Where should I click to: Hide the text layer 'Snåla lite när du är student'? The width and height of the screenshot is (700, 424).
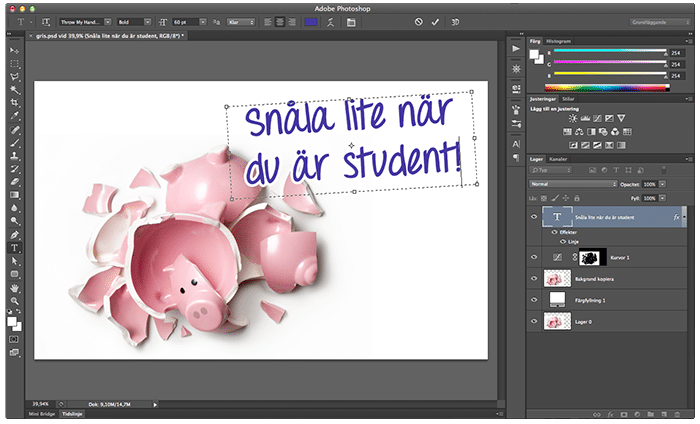534,217
